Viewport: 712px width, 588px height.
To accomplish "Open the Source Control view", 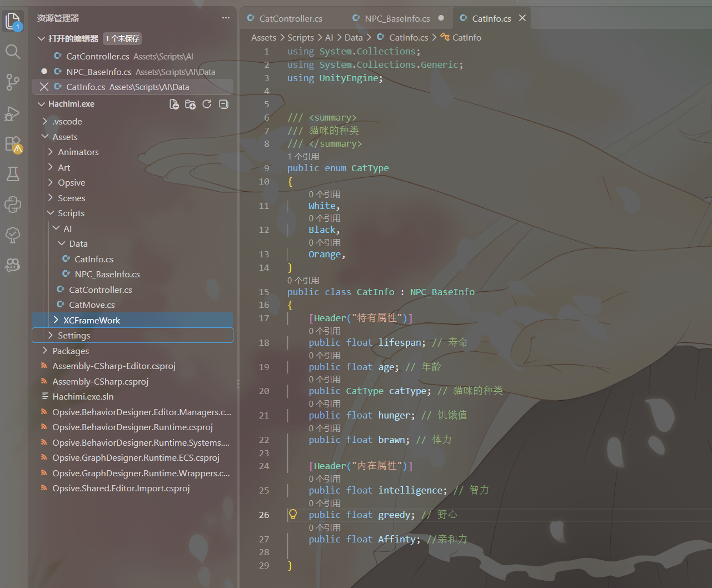I will point(13,82).
